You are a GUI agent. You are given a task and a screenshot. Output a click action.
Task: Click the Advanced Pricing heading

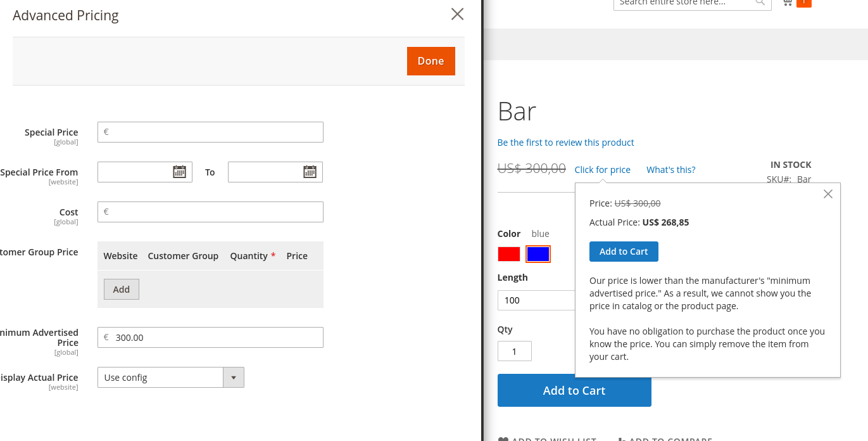coord(66,15)
